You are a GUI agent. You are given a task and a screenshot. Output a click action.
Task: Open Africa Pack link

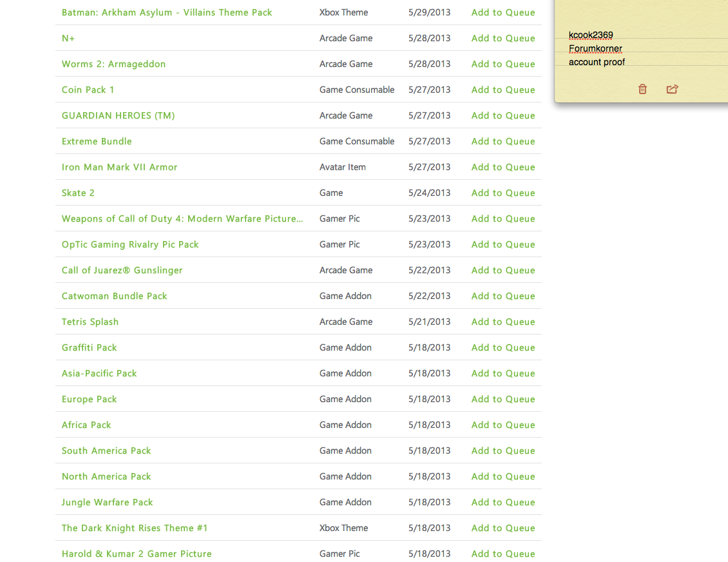86,425
